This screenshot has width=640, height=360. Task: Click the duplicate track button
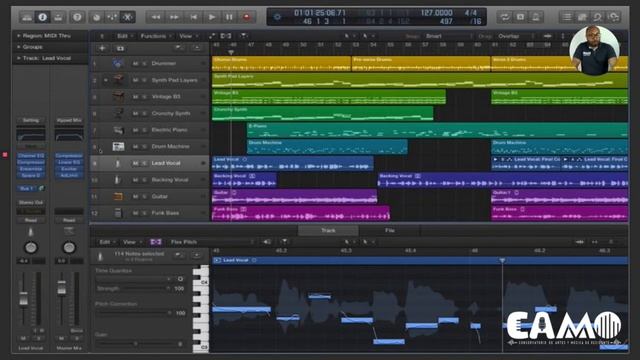point(120,49)
